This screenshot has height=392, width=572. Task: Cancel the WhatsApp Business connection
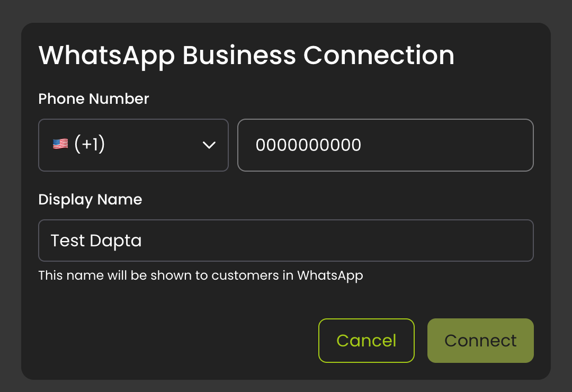point(366,341)
